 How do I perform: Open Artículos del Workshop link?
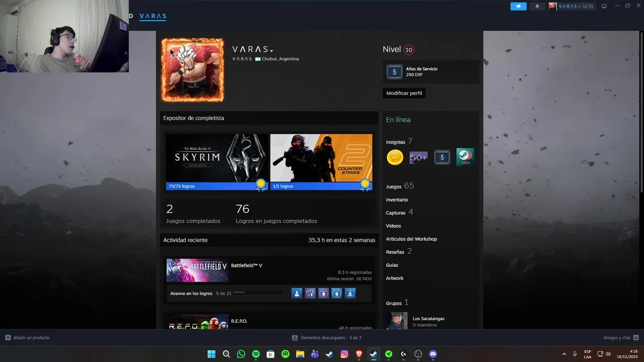(412, 239)
